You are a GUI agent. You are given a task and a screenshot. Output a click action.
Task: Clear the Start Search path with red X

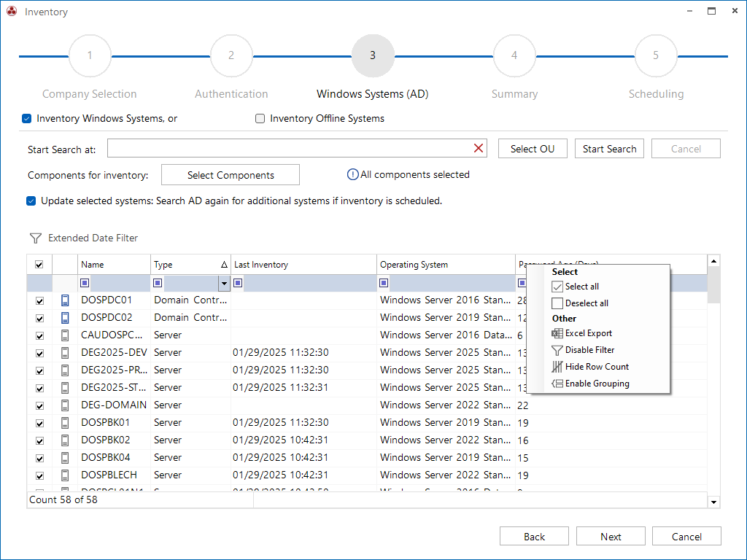coord(479,148)
